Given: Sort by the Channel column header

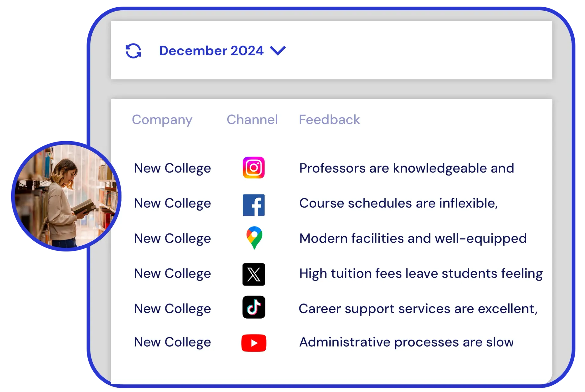Looking at the screenshot, I should (x=252, y=120).
